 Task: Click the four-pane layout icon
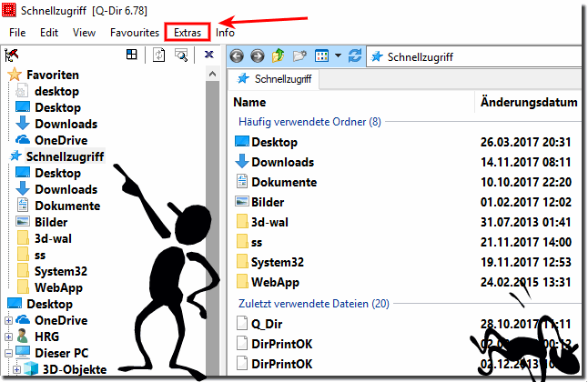tap(132, 55)
